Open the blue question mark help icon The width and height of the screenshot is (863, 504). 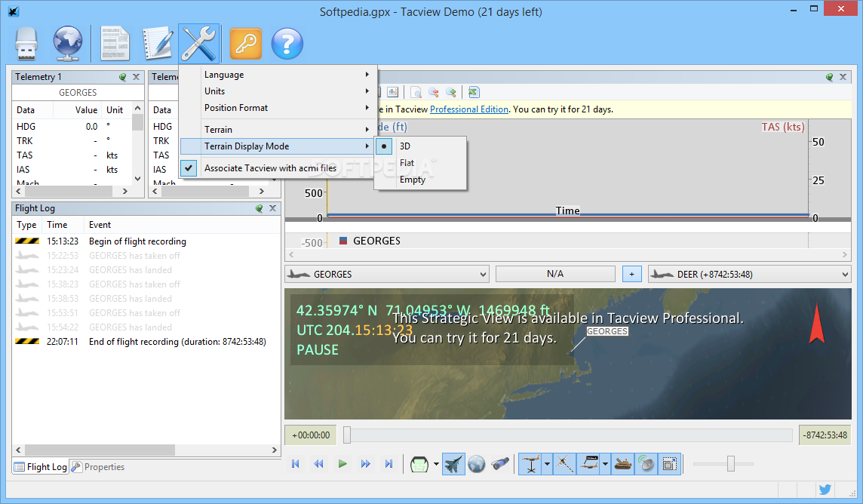tap(287, 44)
